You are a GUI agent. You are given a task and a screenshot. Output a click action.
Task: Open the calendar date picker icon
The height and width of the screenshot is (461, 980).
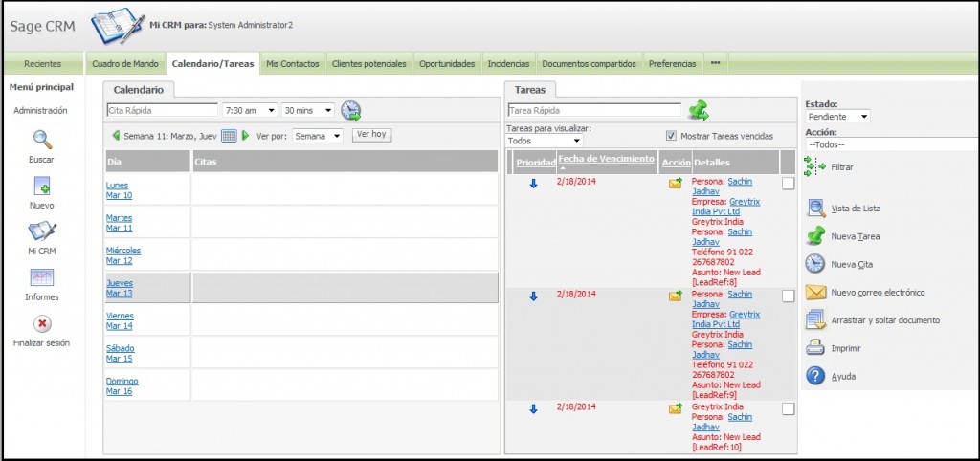point(230,136)
